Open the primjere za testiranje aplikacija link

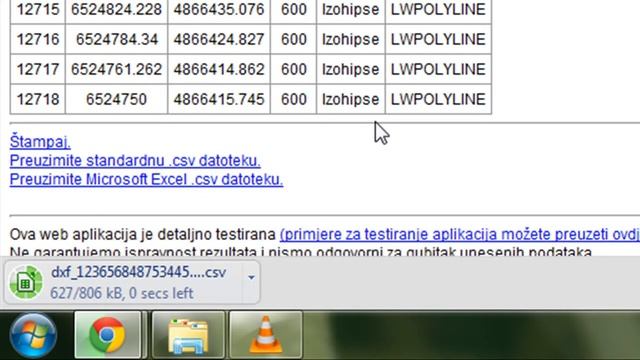coord(460,234)
